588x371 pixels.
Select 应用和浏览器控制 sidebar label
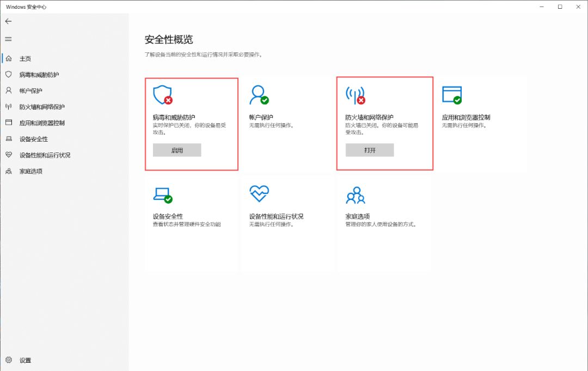(x=42, y=123)
